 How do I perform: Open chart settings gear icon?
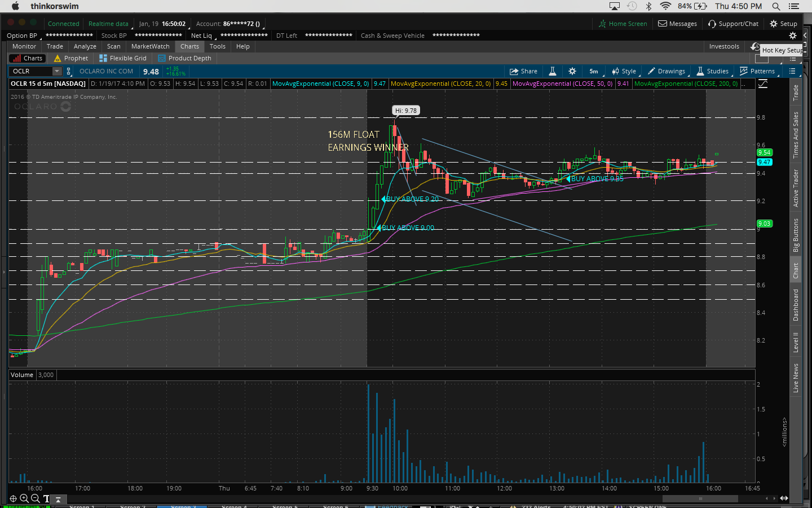572,71
